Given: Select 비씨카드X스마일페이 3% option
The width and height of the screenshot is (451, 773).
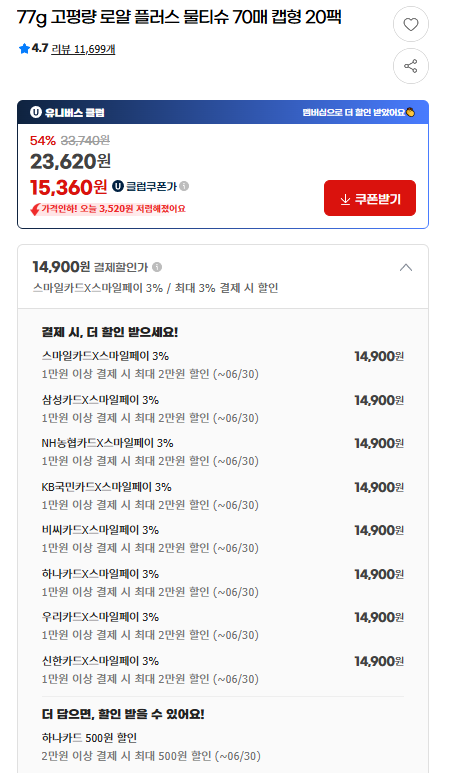Looking at the screenshot, I should tap(223, 539).
